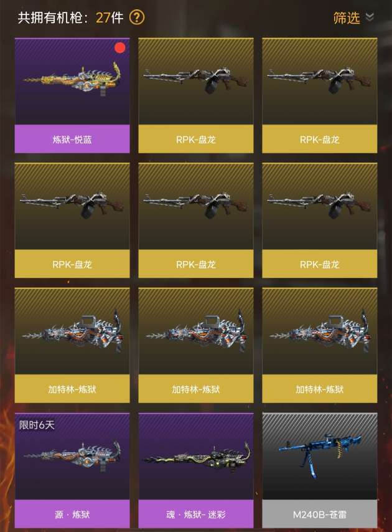Click the double chevron beside 筛选

(370, 17)
